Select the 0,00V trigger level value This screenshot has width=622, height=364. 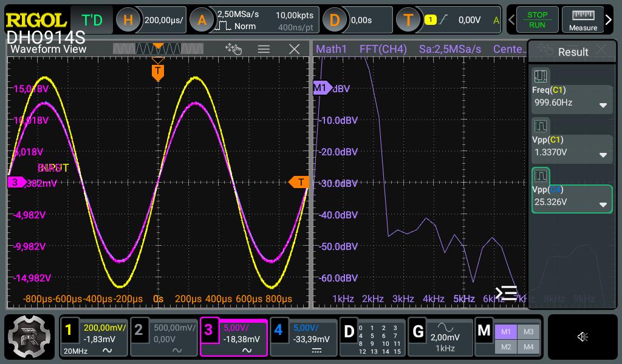tap(470, 20)
